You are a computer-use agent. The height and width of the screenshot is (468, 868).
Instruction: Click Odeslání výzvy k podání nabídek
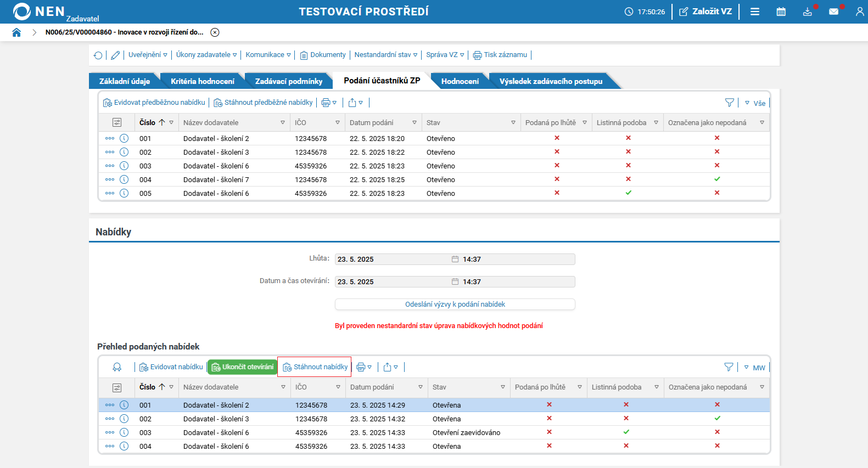point(455,305)
